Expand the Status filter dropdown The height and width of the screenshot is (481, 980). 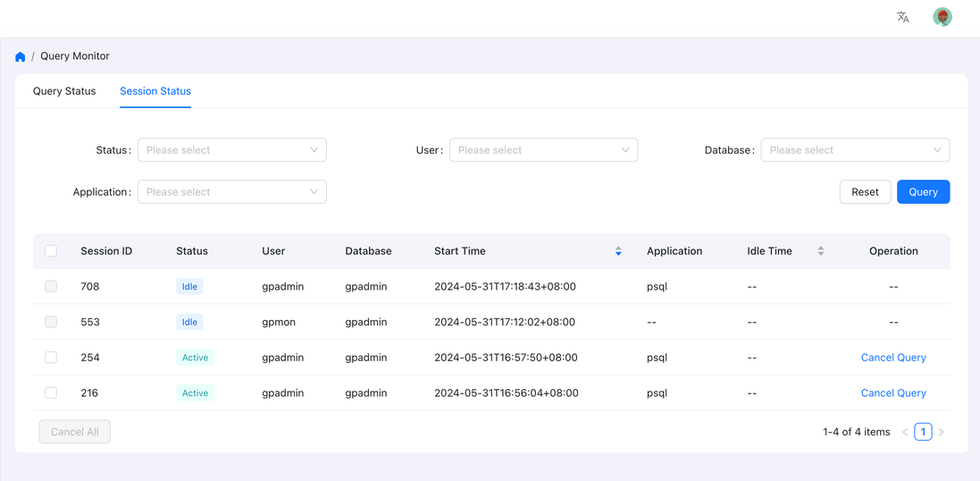point(231,150)
